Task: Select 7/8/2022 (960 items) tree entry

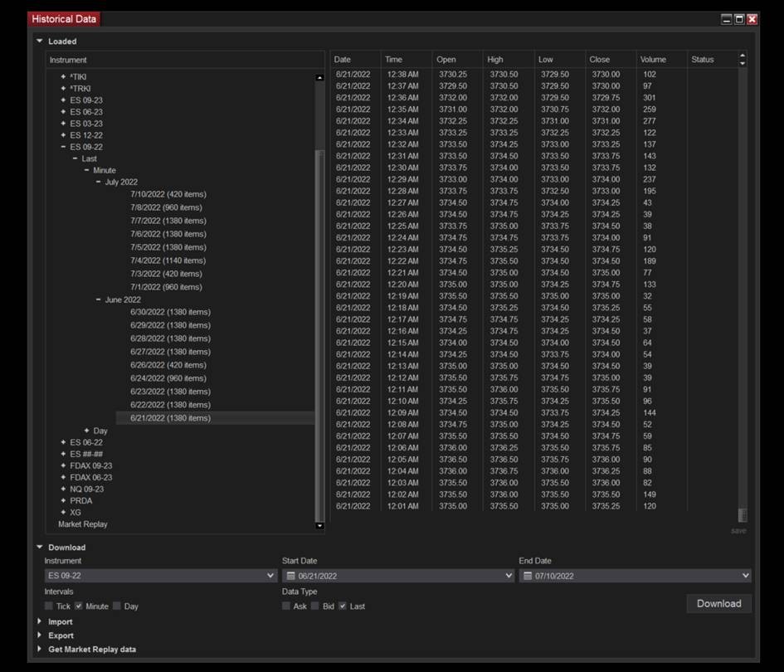Action: click(167, 207)
